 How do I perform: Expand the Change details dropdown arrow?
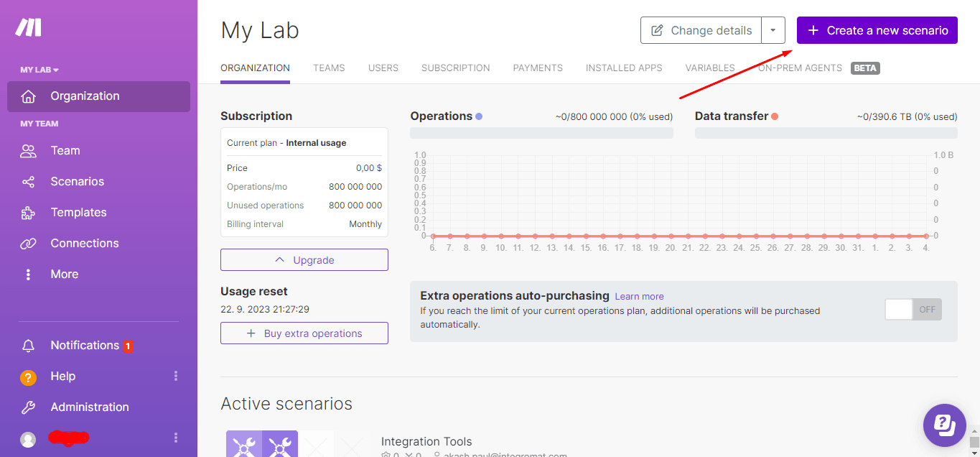(x=773, y=30)
